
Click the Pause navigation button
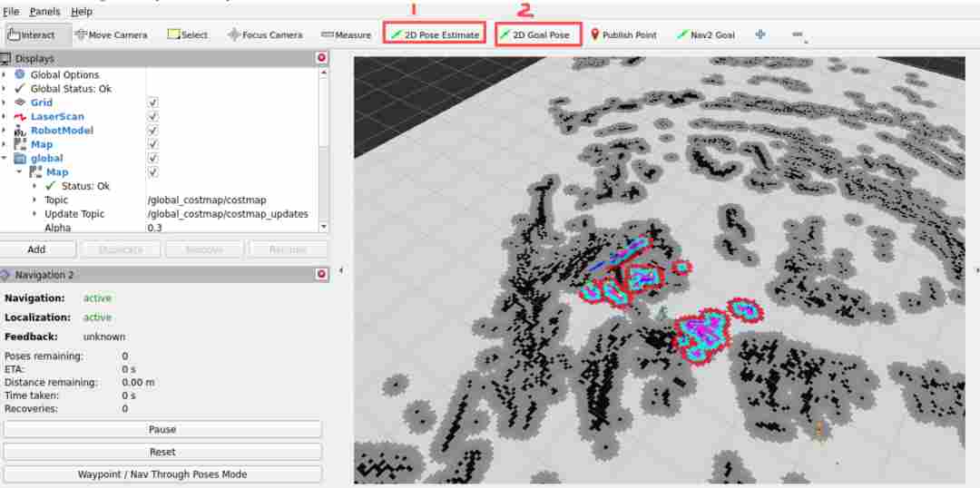[x=162, y=429]
